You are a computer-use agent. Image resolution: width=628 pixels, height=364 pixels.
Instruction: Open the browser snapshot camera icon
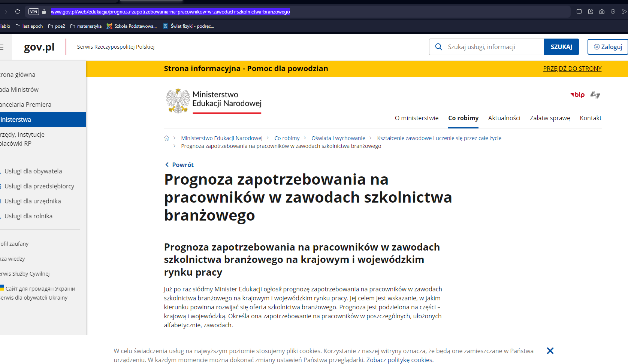pos(601,12)
